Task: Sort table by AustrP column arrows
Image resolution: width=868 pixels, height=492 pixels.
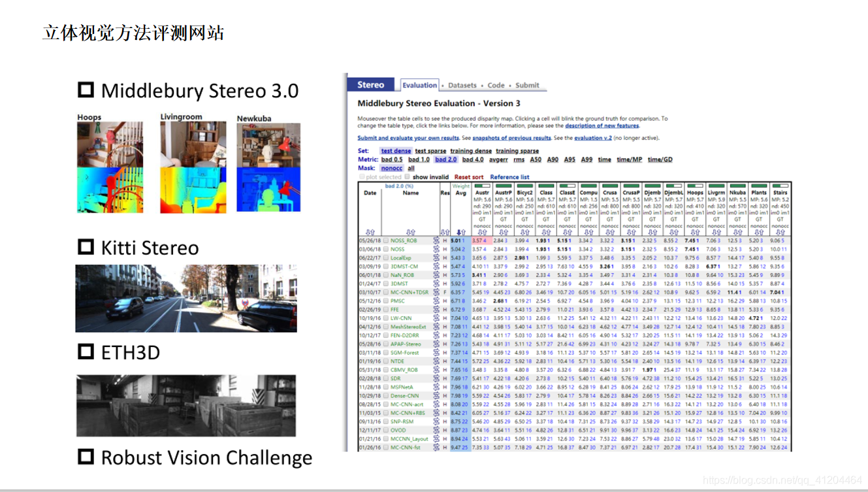Action: point(504,232)
